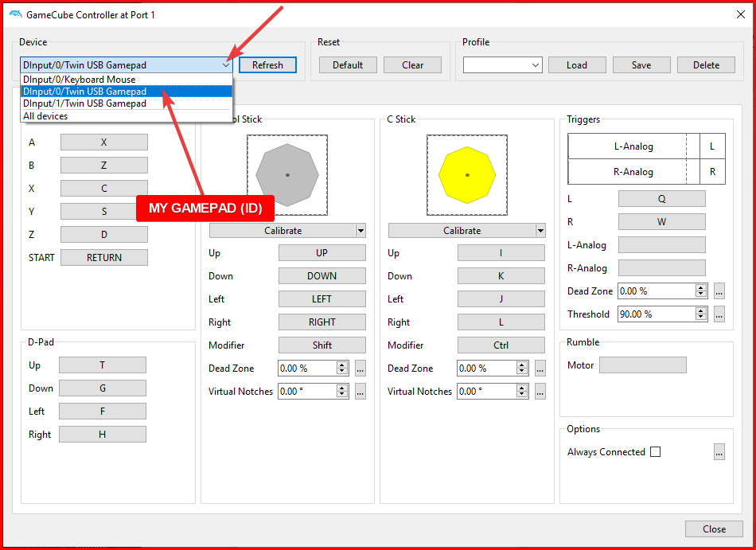
Task: Click X button mapping C
Action: 104,189
